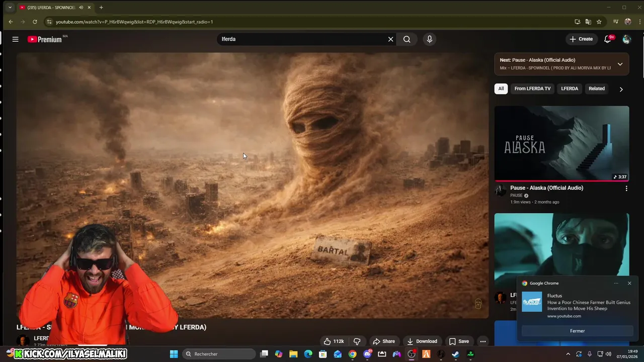Open the Chrome profile avatar
This screenshot has height=362, width=644.
pyautogui.click(x=627, y=22)
